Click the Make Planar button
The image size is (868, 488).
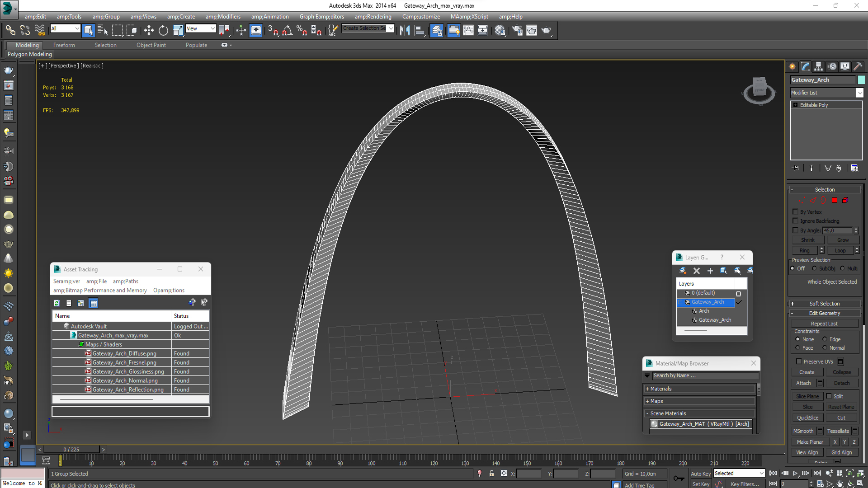point(810,442)
